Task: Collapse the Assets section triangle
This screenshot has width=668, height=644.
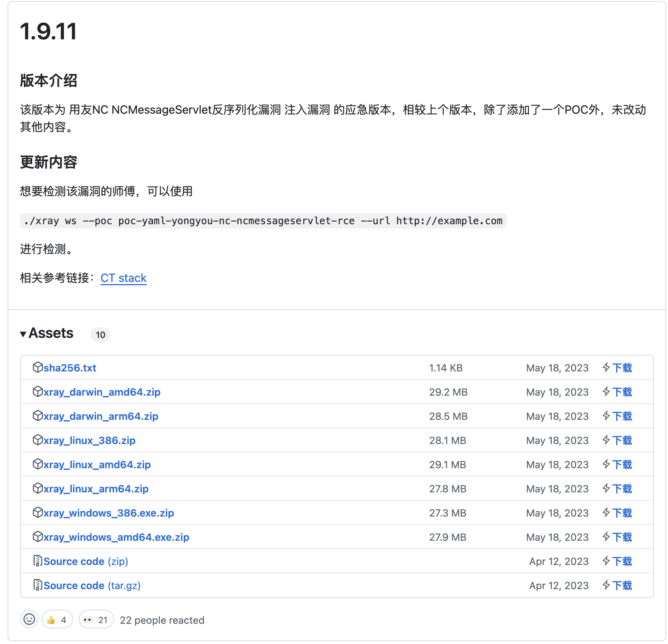Action: pyautogui.click(x=23, y=334)
